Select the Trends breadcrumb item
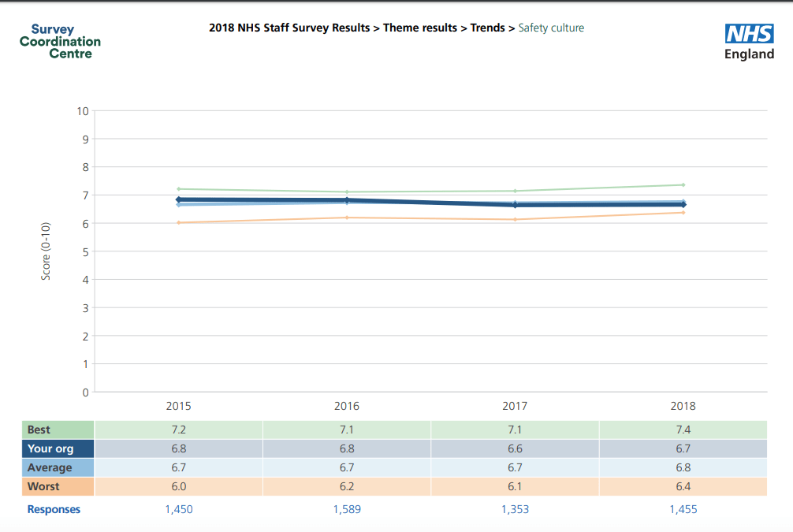The width and height of the screenshot is (793, 532). [x=487, y=28]
